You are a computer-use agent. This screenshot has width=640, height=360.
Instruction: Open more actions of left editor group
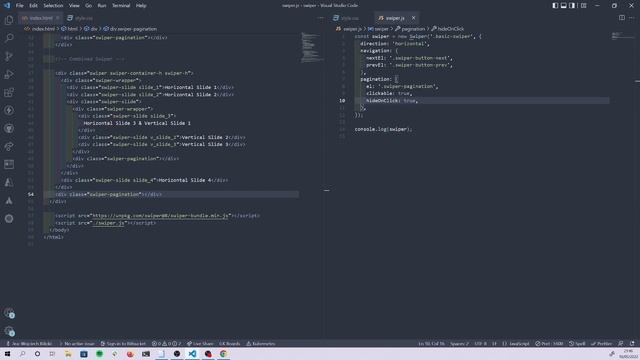(320, 18)
